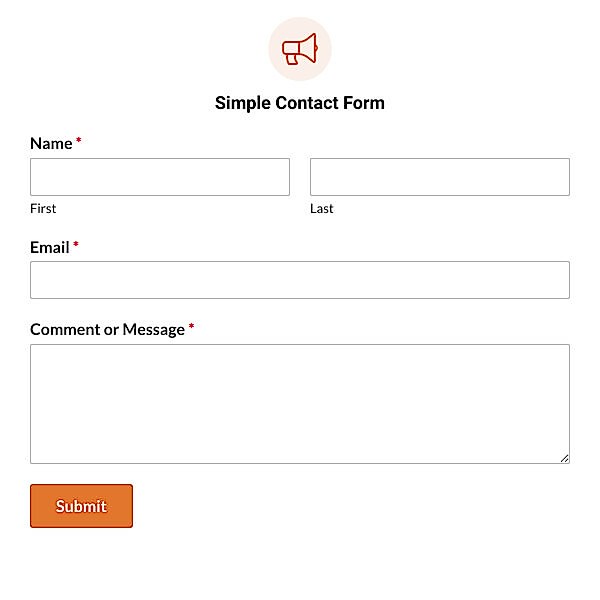
Task: Click the megaphone icon at top
Action: pos(300,49)
